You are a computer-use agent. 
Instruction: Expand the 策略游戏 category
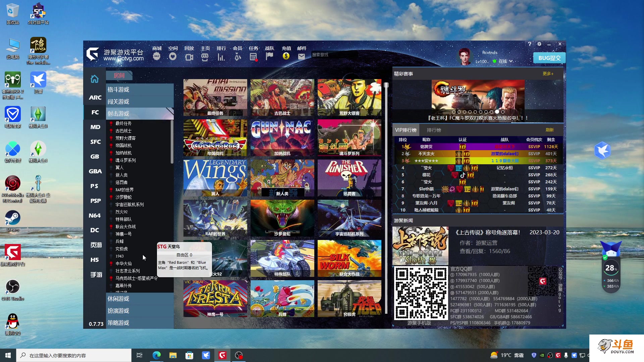tap(140, 323)
